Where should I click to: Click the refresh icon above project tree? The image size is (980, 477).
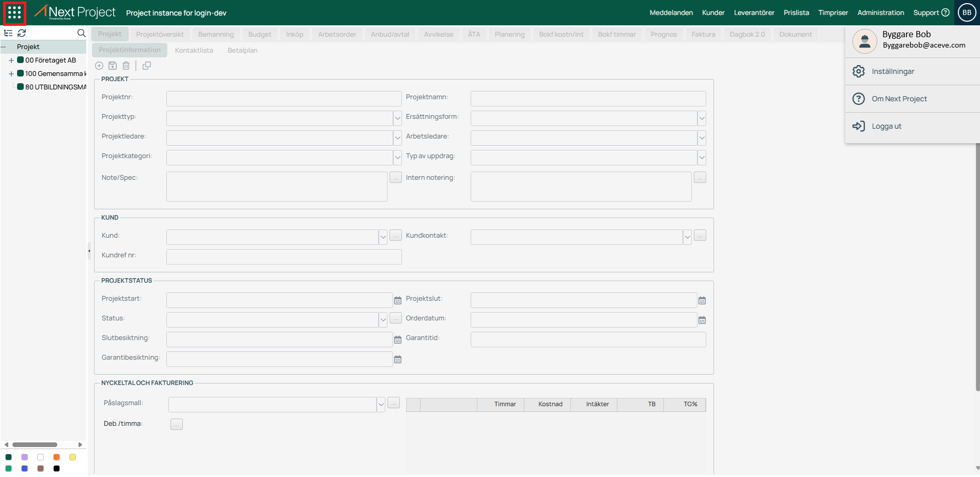[22, 33]
